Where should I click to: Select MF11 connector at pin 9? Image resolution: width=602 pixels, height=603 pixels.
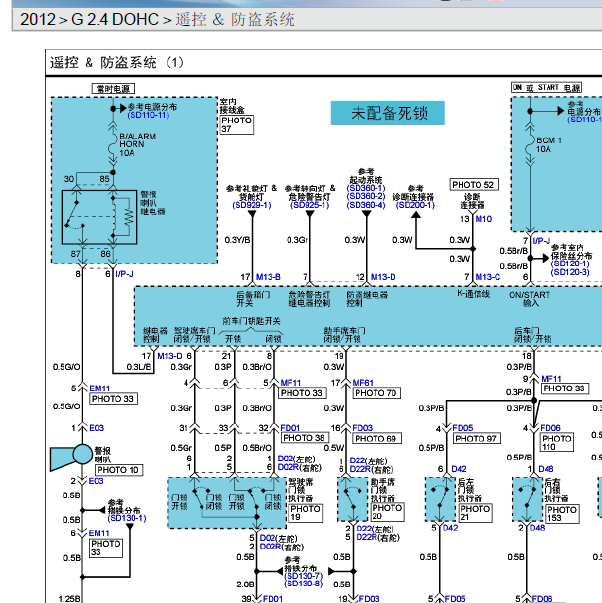pos(551,379)
